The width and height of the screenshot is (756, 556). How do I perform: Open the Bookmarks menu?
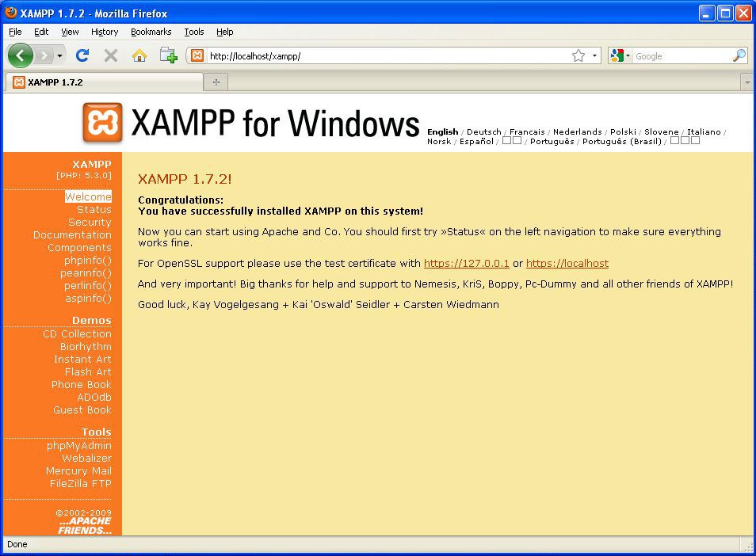coord(151,32)
